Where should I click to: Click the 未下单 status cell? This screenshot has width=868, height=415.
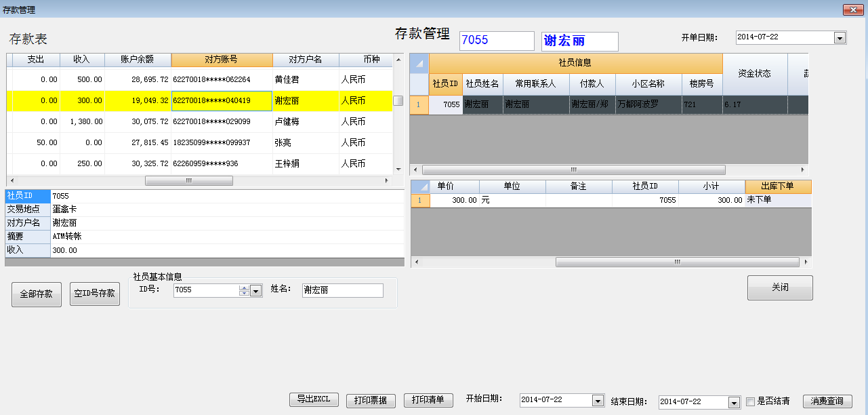(778, 201)
